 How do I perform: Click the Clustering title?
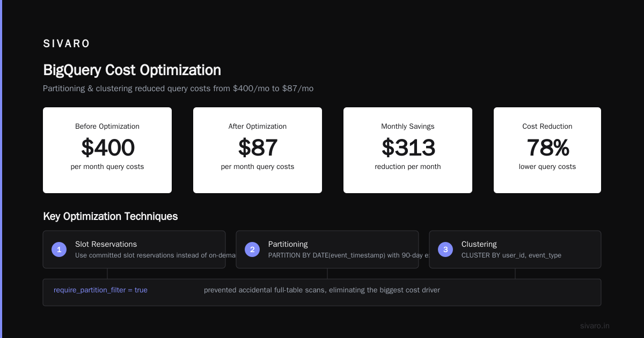click(x=479, y=244)
